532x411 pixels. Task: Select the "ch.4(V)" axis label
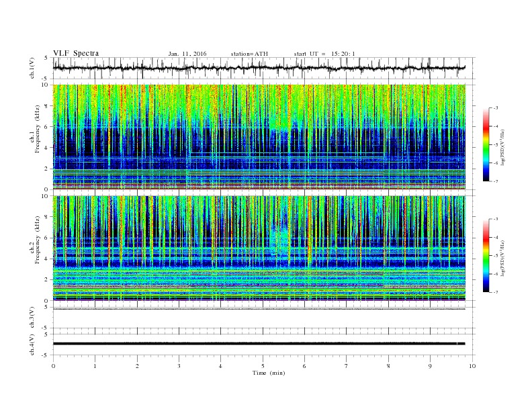click(x=32, y=345)
